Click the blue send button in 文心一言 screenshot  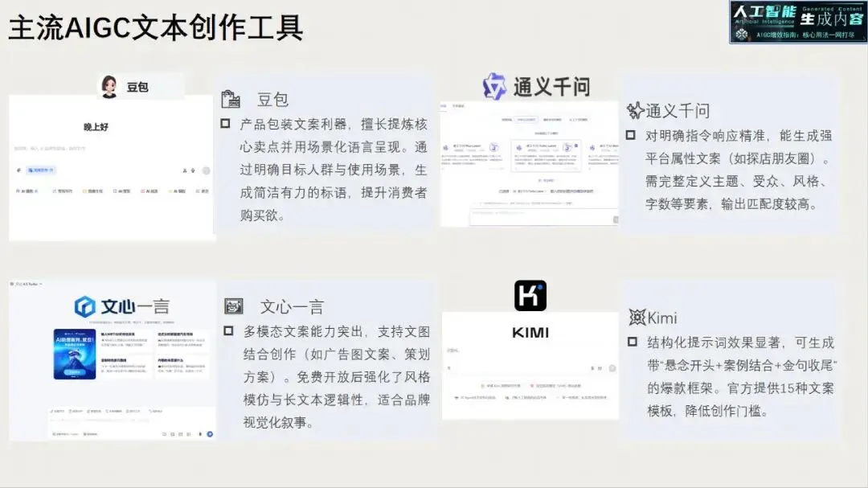click(210, 433)
